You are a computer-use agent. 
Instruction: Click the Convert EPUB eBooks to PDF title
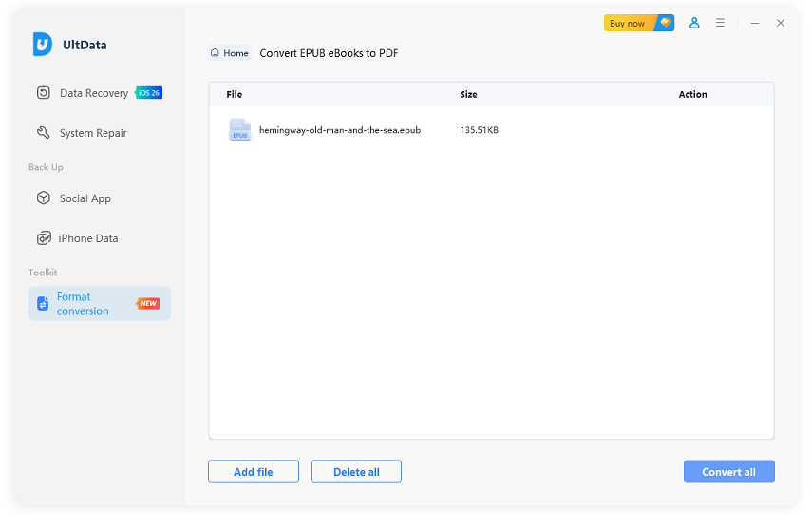click(329, 53)
